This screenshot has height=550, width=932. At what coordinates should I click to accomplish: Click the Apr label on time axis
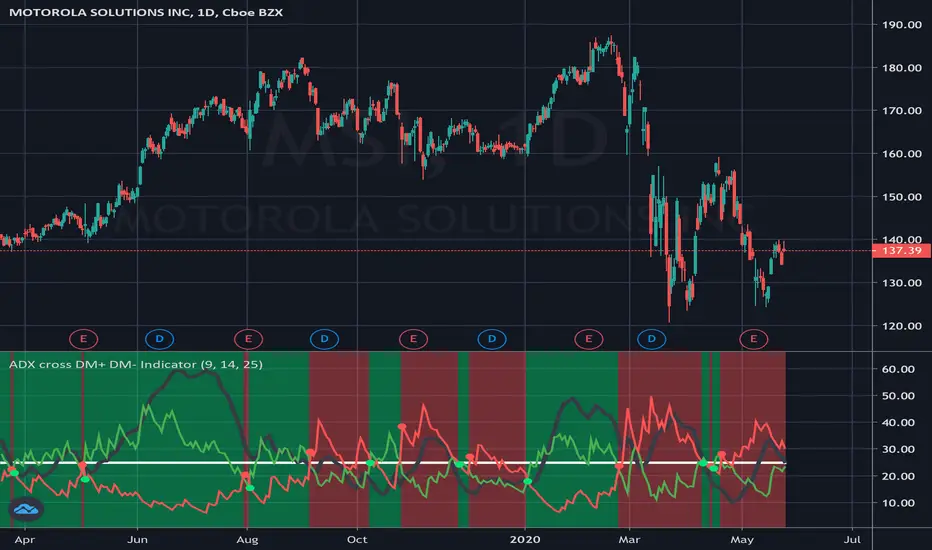point(24,540)
